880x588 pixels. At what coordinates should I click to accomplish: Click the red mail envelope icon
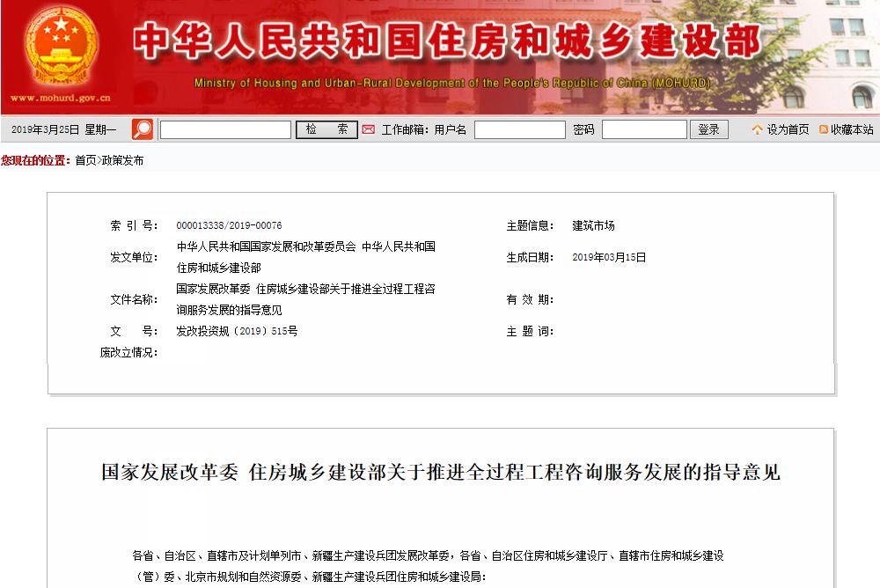click(368, 129)
